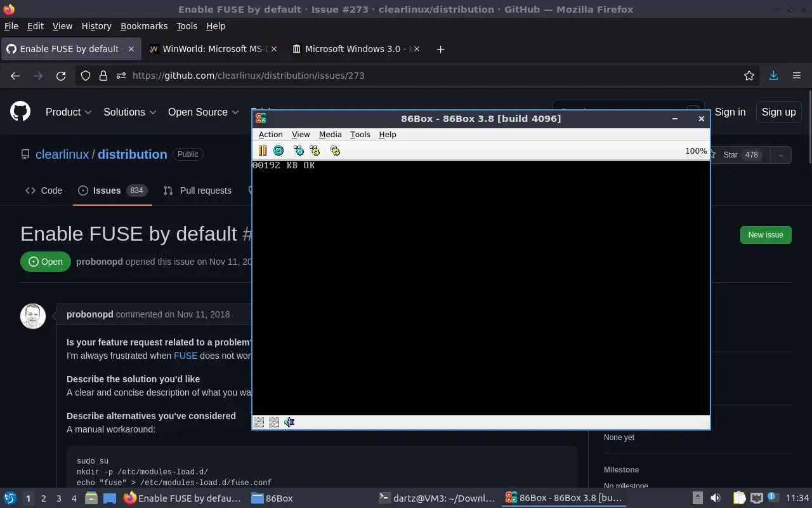
Task: Open the system start menu in taskbar
Action: coord(10,498)
